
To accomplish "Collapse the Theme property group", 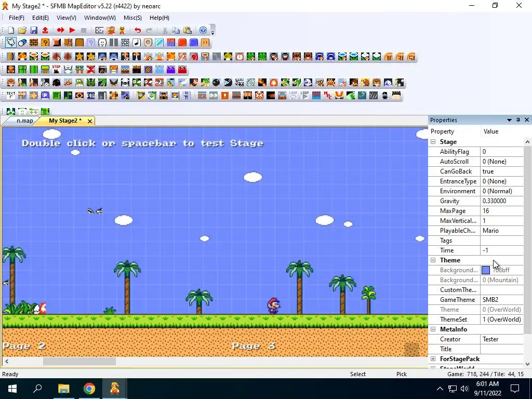I will tap(433, 260).
